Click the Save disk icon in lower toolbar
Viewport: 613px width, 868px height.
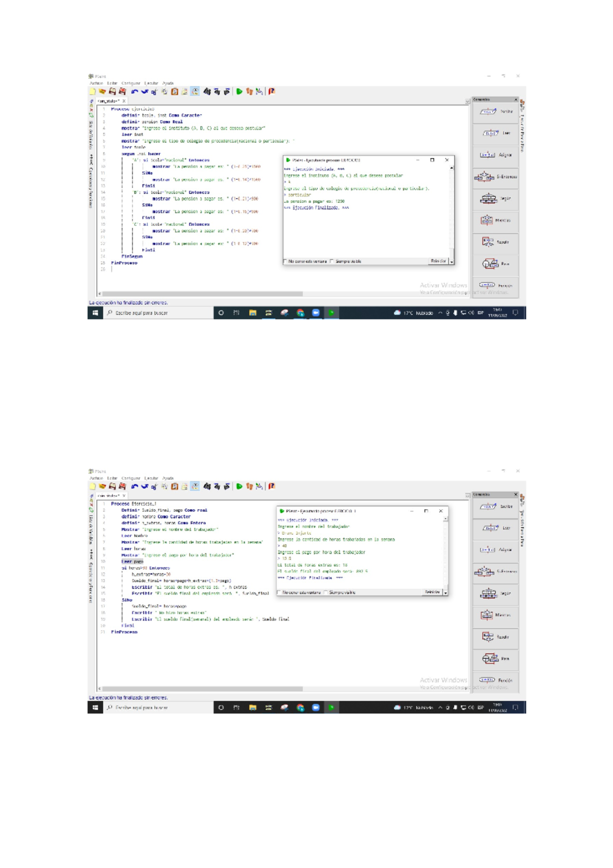point(112,487)
